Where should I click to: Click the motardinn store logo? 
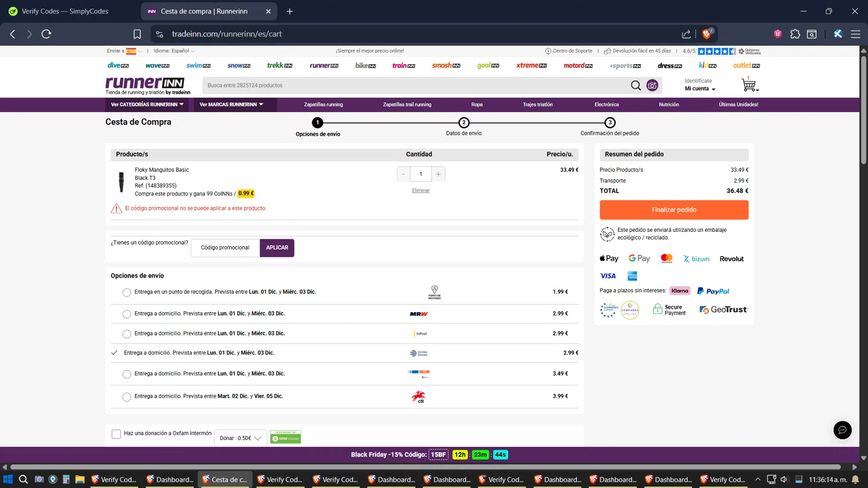(x=578, y=65)
